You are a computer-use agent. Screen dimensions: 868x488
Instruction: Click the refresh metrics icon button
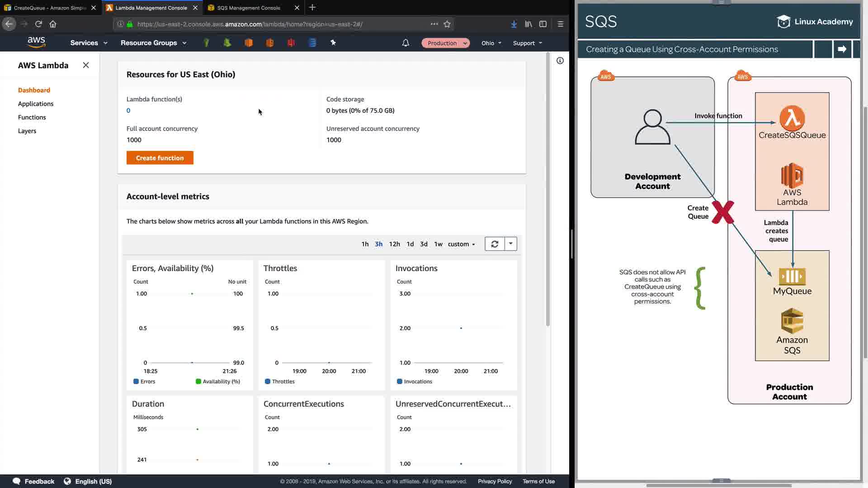[x=495, y=244]
